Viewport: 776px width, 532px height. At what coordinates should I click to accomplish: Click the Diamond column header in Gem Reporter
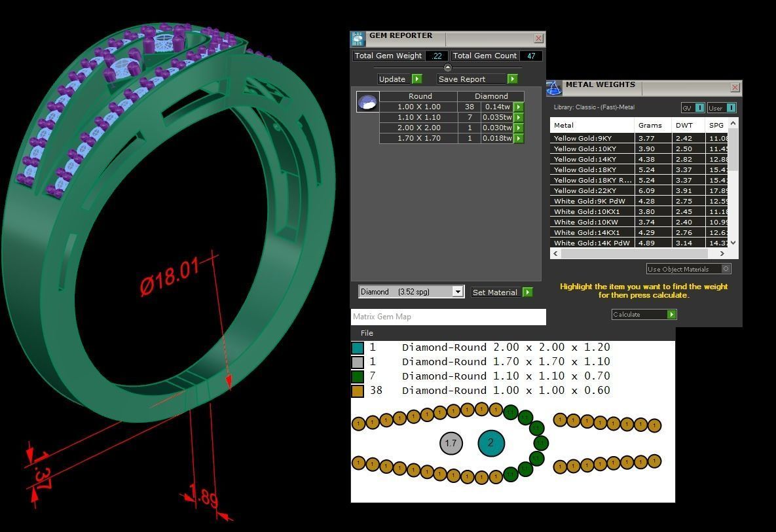[x=491, y=96]
